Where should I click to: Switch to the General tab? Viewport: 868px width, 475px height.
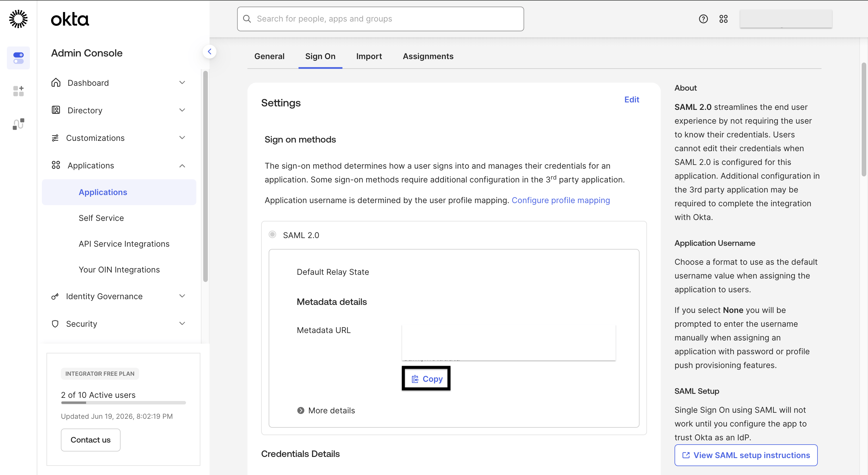[x=269, y=56]
